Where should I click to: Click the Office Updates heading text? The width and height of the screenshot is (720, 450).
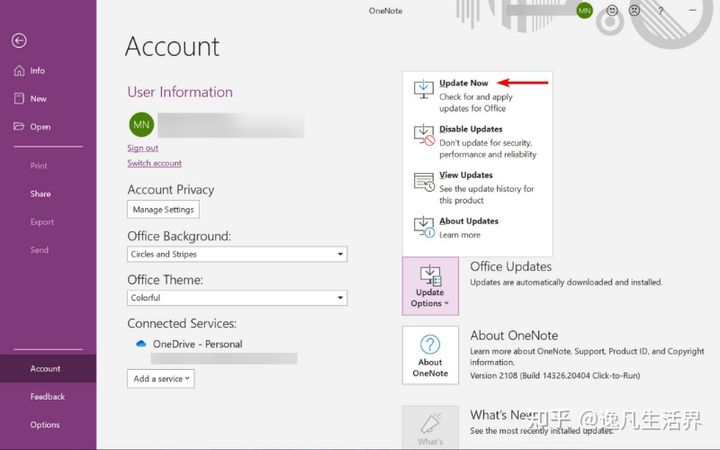point(511,266)
